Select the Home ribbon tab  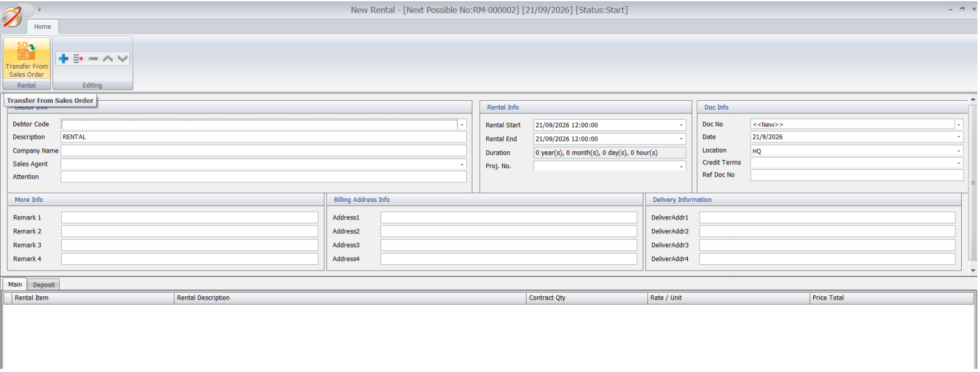click(x=43, y=26)
